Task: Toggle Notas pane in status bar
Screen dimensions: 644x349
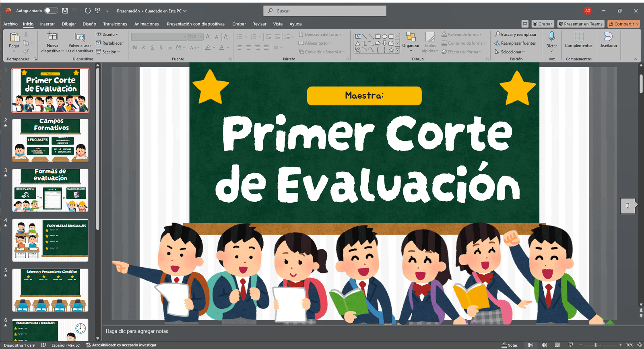Action: (510, 345)
